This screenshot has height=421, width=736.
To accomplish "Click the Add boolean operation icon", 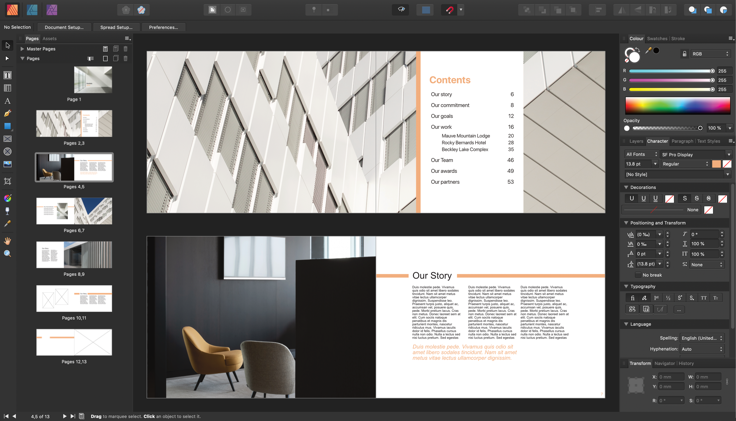I will click(x=692, y=10).
